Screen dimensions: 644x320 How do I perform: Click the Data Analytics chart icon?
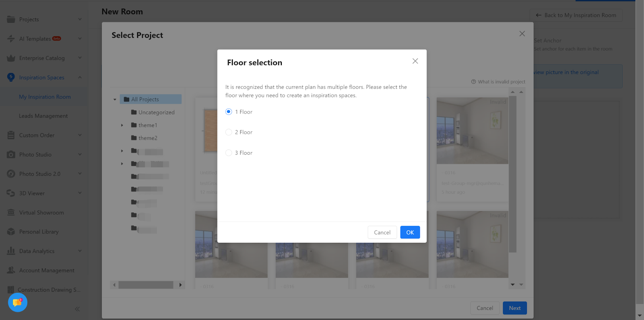click(x=11, y=251)
